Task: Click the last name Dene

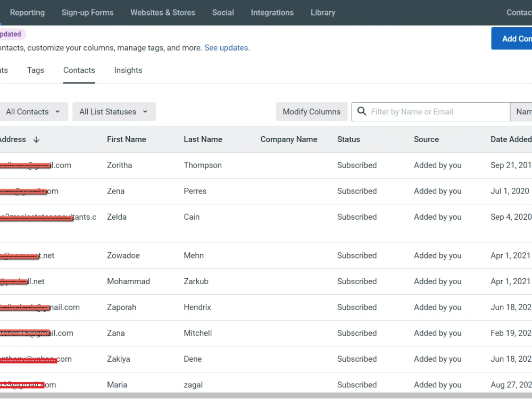Action: click(x=193, y=359)
